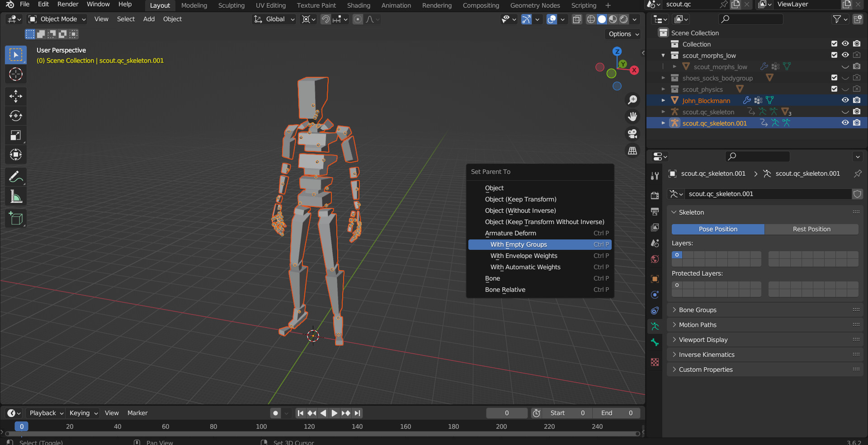
Task: Uncheck shoes_socks_bodygroup collection checkbox
Action: point(834,78)
